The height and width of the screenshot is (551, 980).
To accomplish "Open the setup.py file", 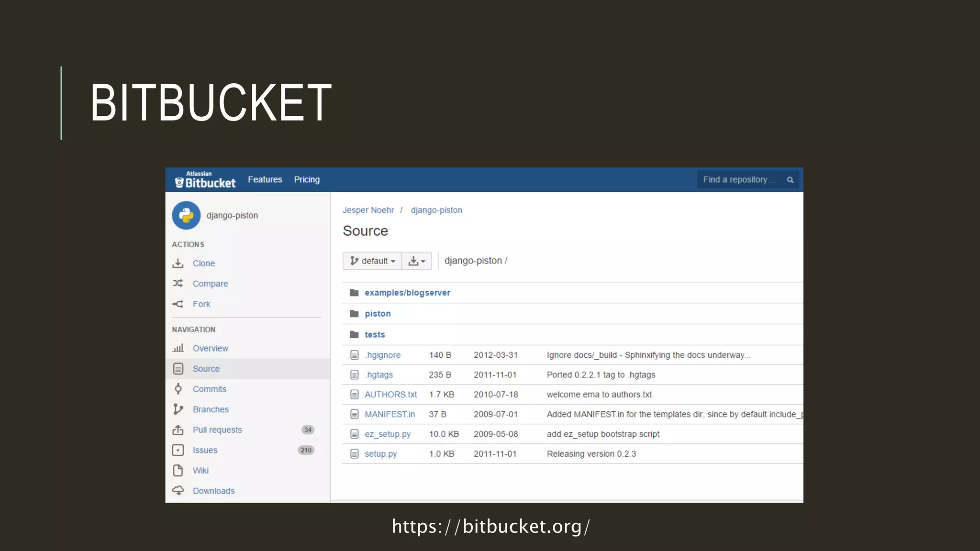I will click(x=381, y=454).
